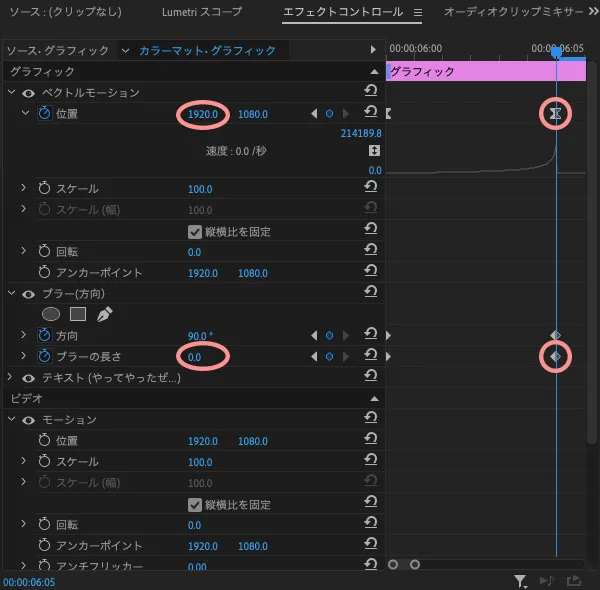Select the free draw bezier pen mask

104,313
